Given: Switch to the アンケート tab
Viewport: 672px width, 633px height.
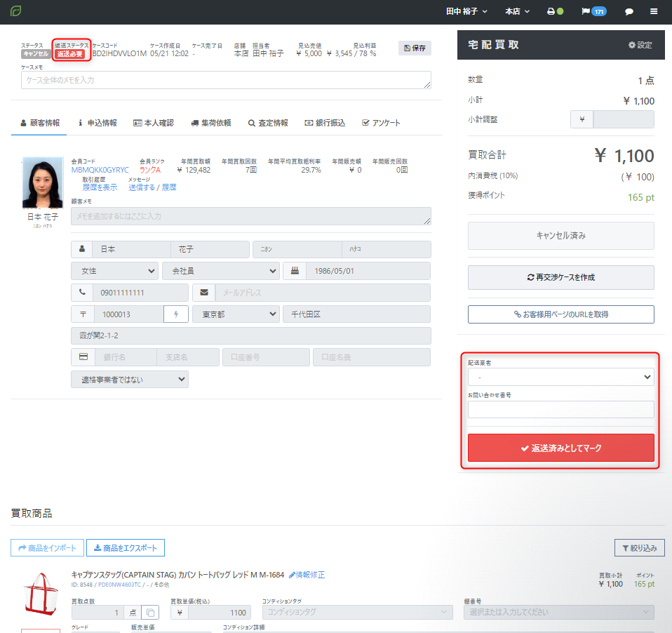Looking at the screenshot, I should (381, 123).
